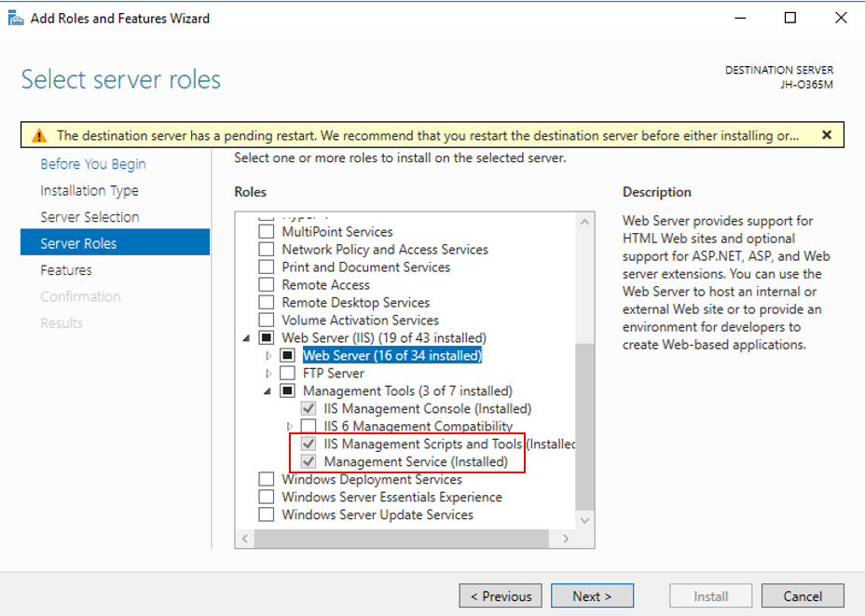Open the Server Selection step
The width and height of the screenshot is (865, 616).
pos(89,217)
